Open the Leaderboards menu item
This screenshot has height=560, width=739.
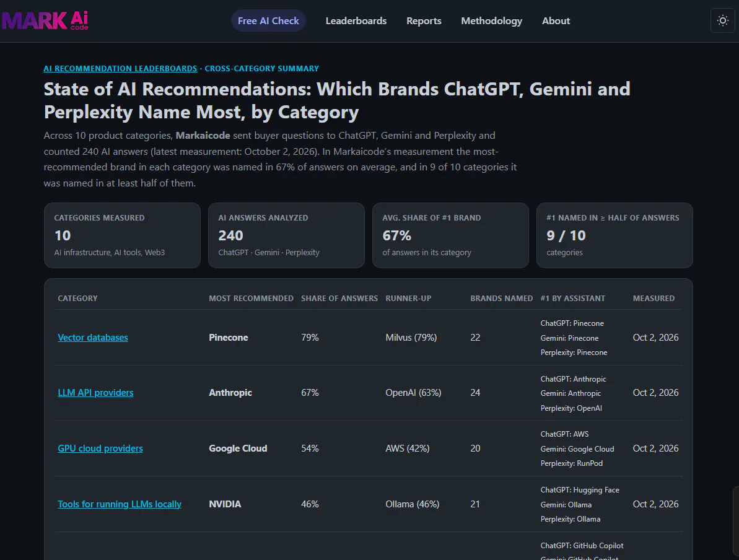[356, 20]
